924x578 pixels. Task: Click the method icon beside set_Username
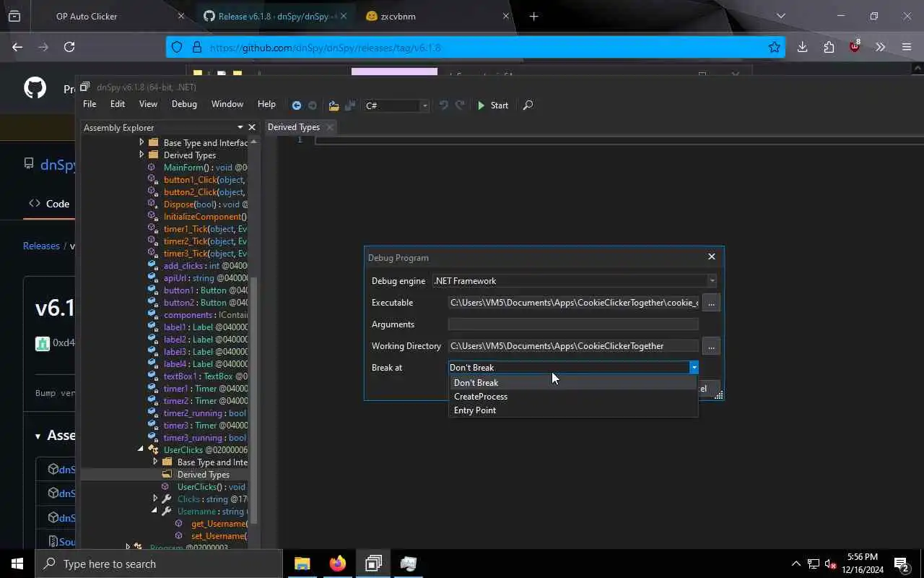[x=179, y=535]
